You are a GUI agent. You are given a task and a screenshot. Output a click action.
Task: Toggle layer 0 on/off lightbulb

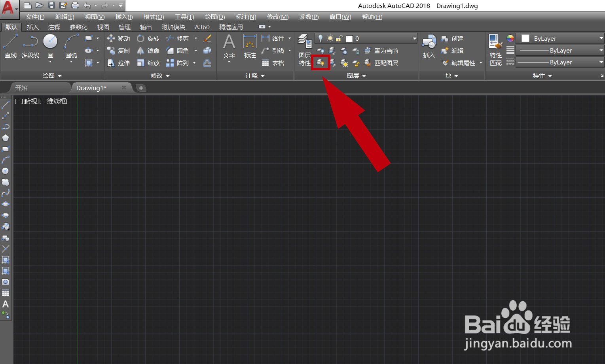[321, 38]
